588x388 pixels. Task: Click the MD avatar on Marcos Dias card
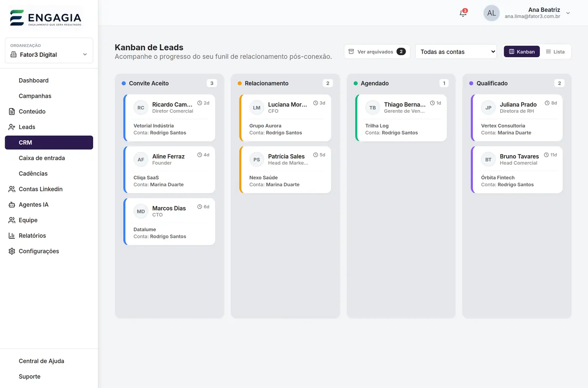pos(141,211)
